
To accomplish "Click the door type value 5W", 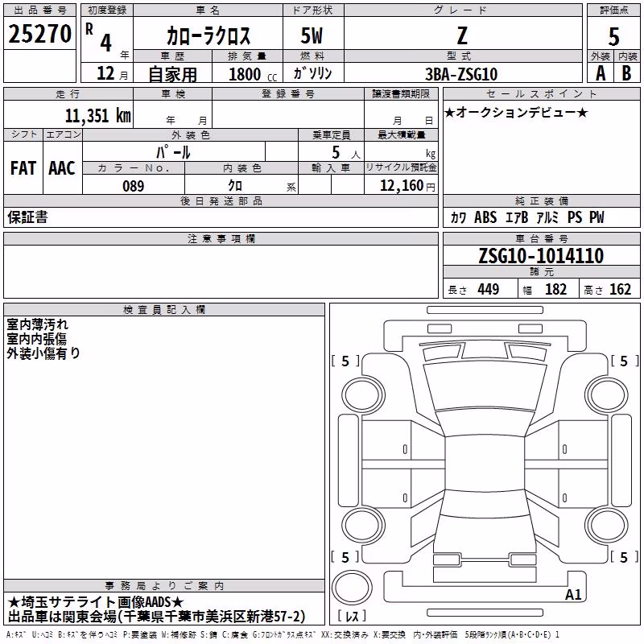I will [312, 35].
